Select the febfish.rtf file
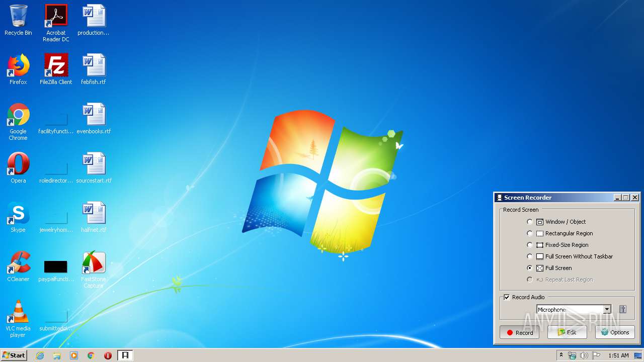Image resolution: width=644 pixels, height=362 pixels. [x=94, y=70]
